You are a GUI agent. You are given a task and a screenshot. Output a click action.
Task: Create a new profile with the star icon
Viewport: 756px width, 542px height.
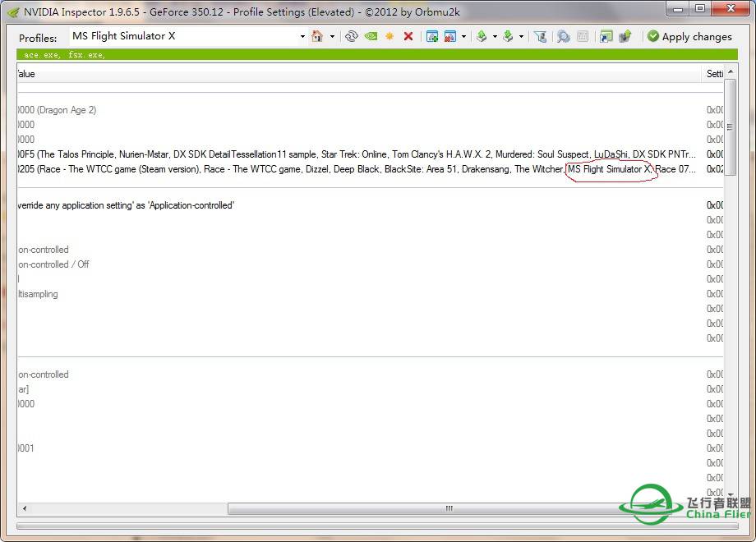pos(390,36)
